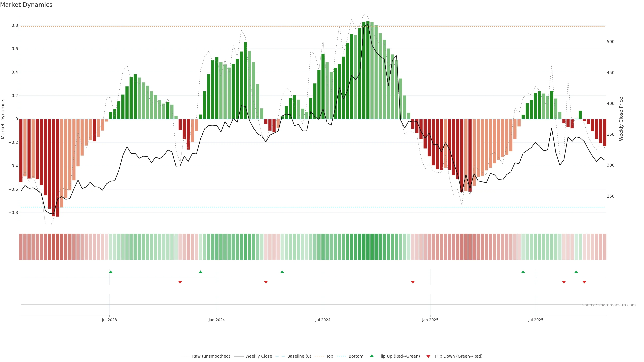Click the Jul 2025 x-axis label
This screenshot has width=644, height=362.
[536, 320]
